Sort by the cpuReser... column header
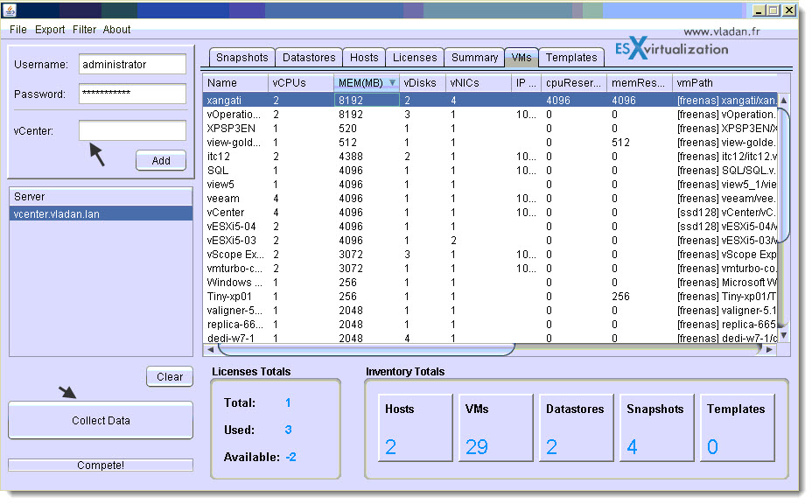The image size is (812, 504). (x=574, y=83)
